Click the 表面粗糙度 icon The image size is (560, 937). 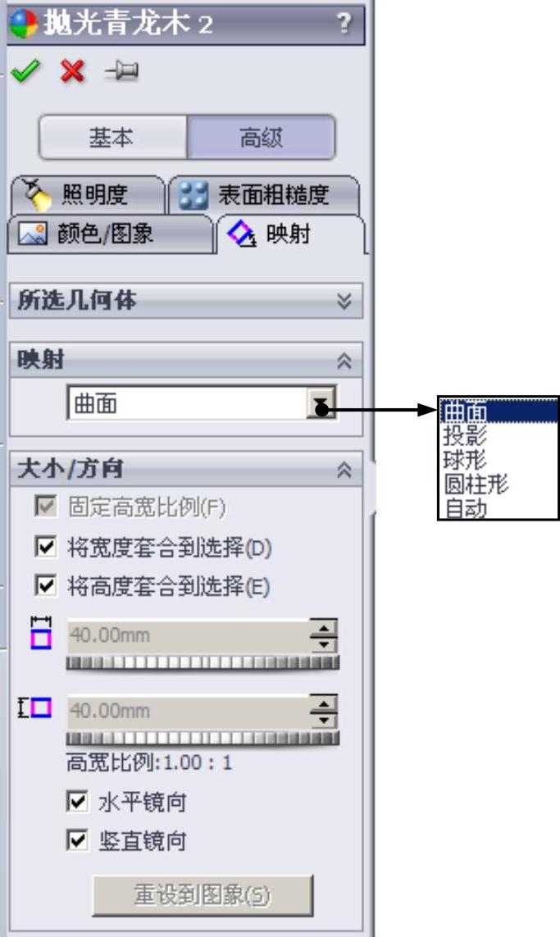click(194, 195)
